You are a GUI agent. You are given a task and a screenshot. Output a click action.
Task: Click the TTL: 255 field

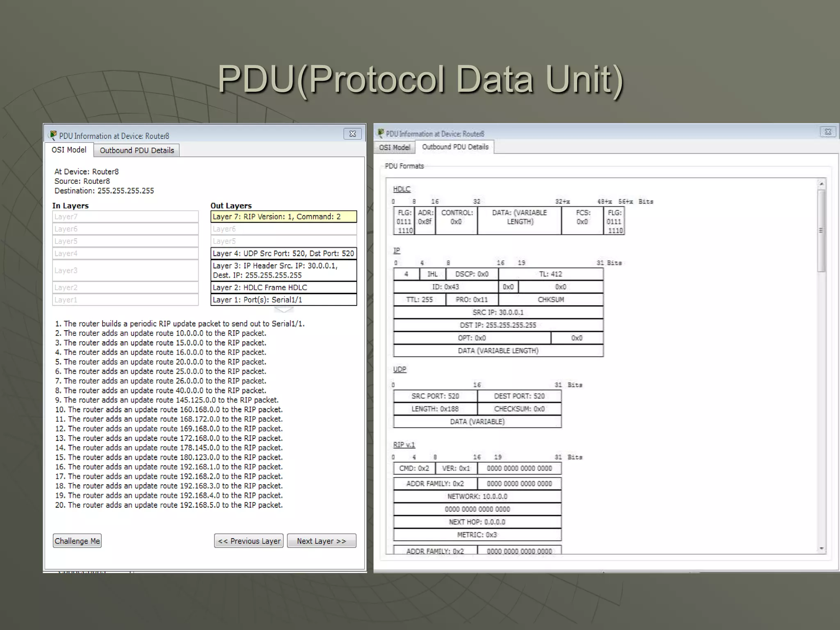click(420, 299)
